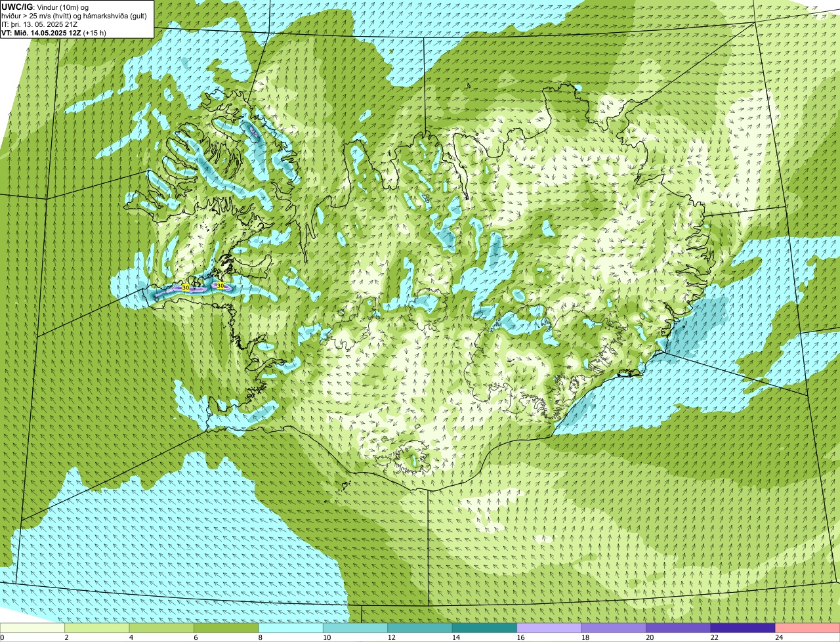Click valid time 'VT: Mið. 14.05.2025 12Z (+15 h)'
The width and height of the screenshot is (840, 642).
point(54,33)
